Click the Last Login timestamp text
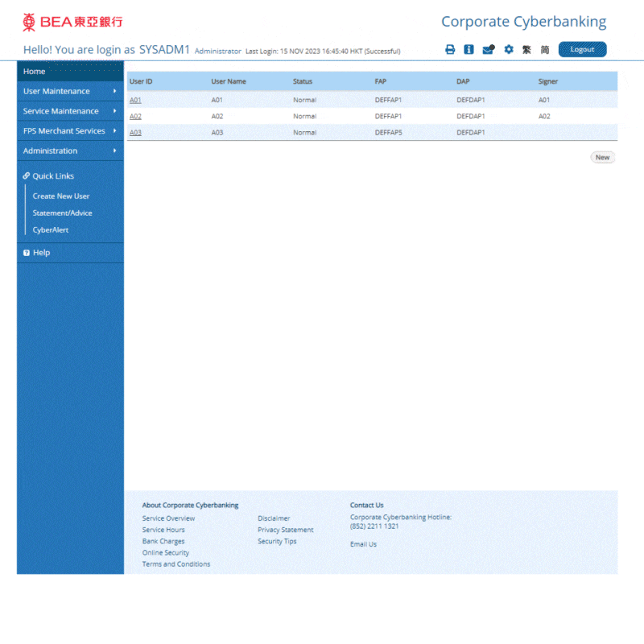Viewport: 644px width, 644px height. [x=323, y=52]
